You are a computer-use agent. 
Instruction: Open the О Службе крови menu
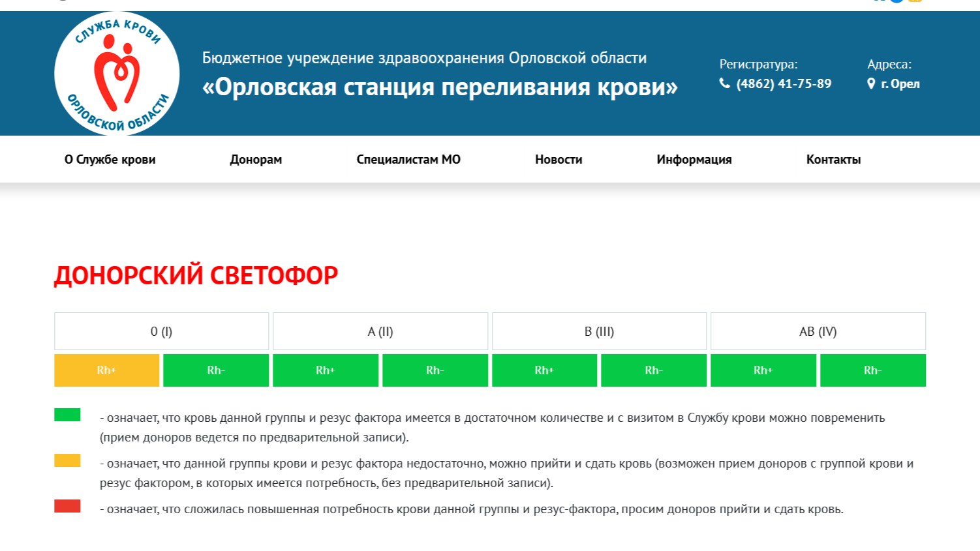coord(110,159)
